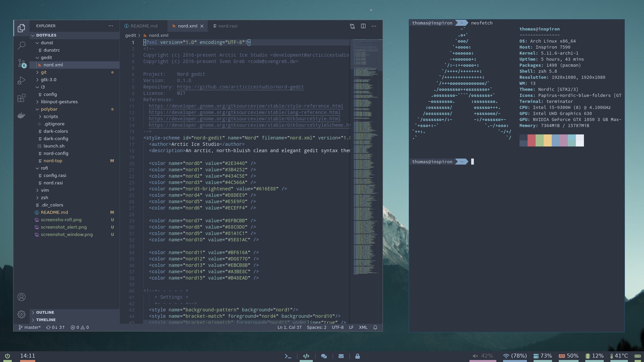644x362 pixels.
Task: Change Spaces: 2 indentation setting
Action: tap(316, 327)
